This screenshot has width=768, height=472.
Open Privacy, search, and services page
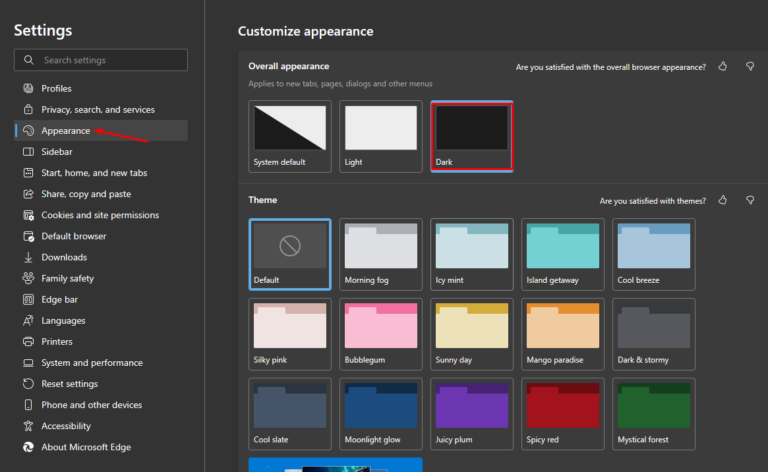click(x=101, y=109)
